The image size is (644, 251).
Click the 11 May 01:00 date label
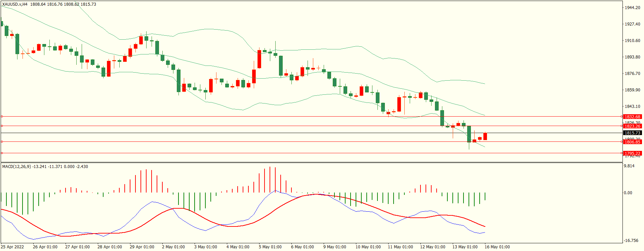400,247
